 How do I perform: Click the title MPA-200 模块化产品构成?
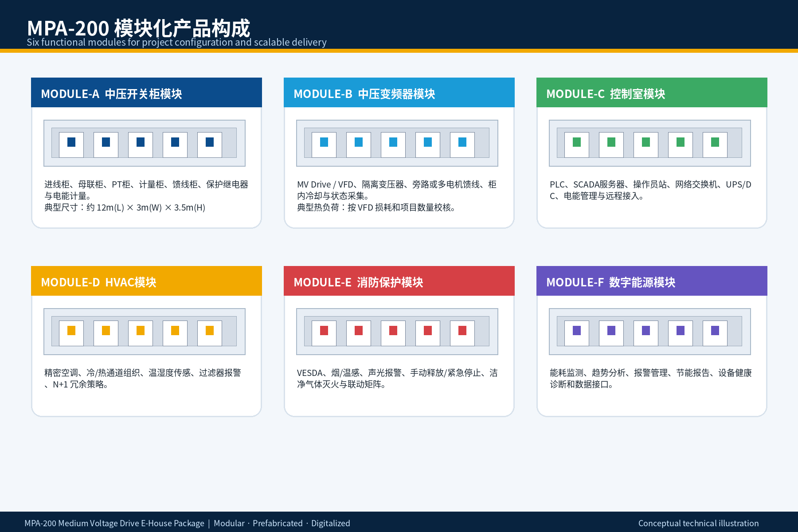coord(138,28)
